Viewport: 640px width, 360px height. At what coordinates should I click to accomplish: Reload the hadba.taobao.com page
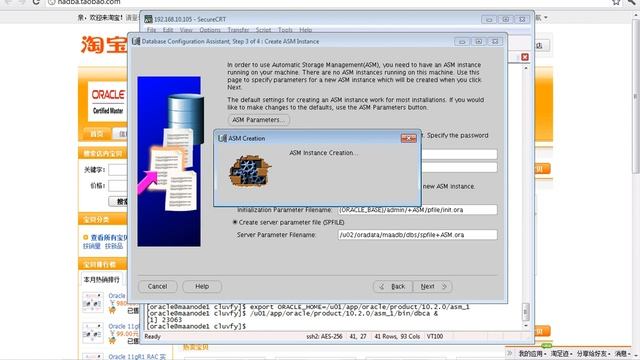point(36,2)
